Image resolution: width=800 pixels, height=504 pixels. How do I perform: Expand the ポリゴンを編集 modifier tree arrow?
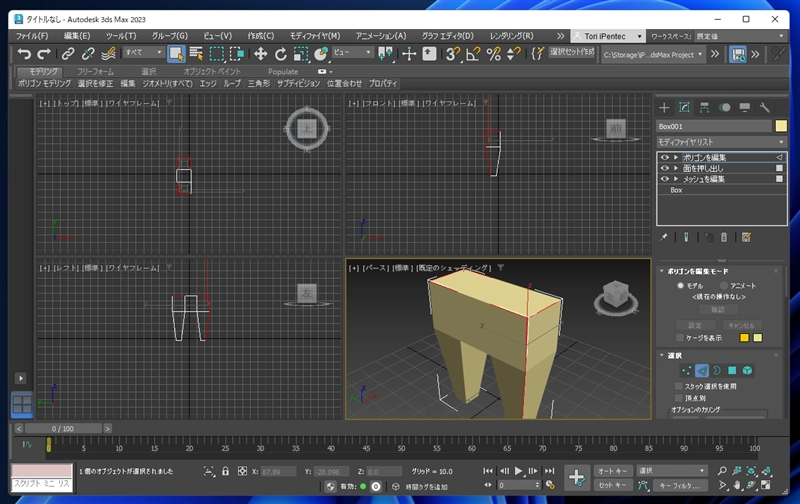tap(676, 157)
